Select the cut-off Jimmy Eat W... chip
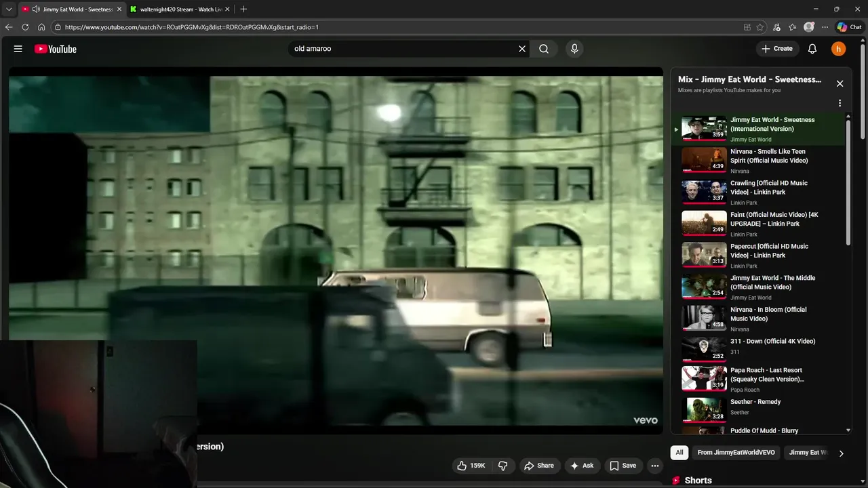868x488 pixels. [808, 453]
